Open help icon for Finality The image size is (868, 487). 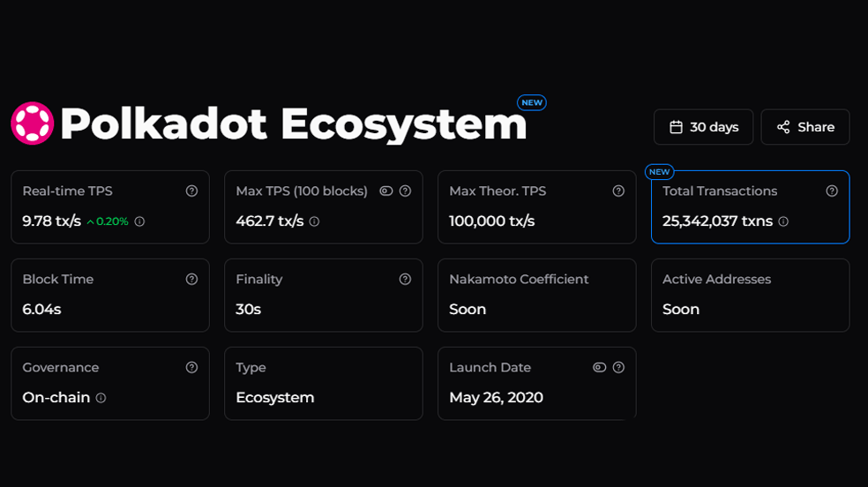point(405,279)
